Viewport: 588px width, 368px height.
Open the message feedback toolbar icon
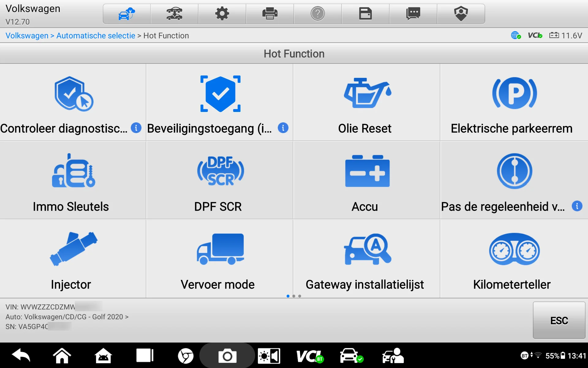pyautogui.click(x=413, y=14)
